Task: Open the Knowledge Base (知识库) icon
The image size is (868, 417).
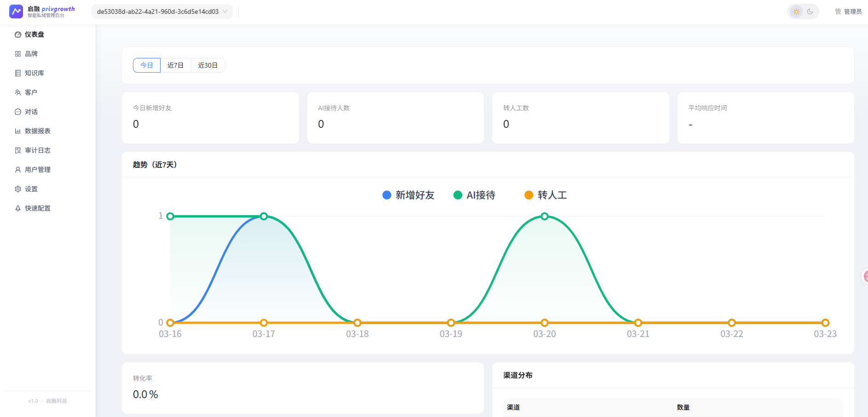Action: 18,73
